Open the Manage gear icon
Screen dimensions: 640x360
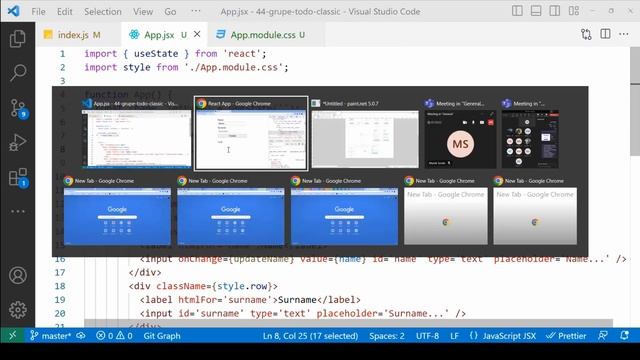18,310
